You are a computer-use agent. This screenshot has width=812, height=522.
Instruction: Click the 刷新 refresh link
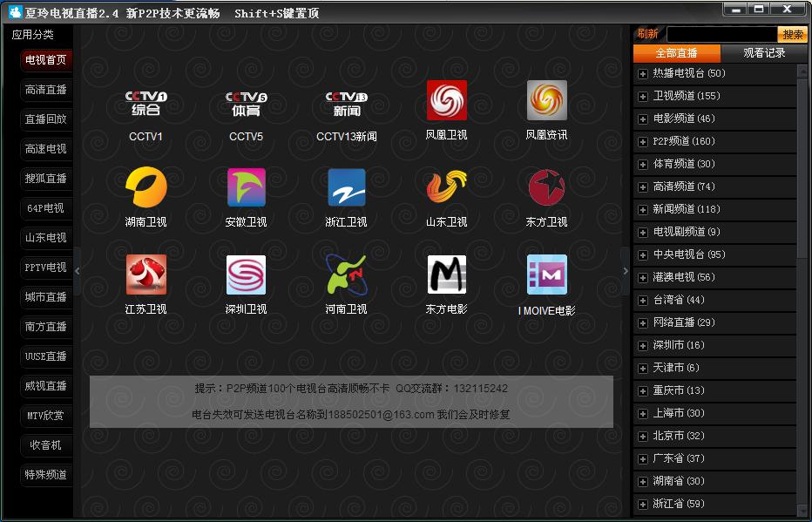tap(648, 34)
